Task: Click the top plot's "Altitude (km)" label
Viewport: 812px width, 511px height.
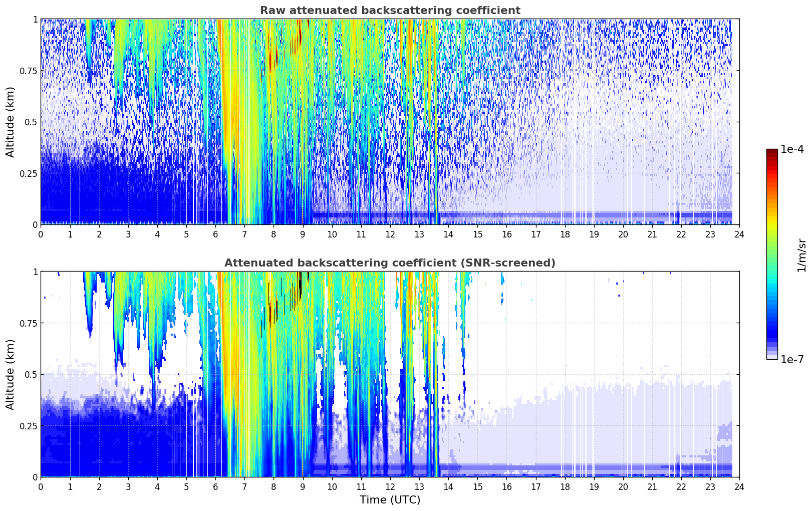Action: (11, 122)
